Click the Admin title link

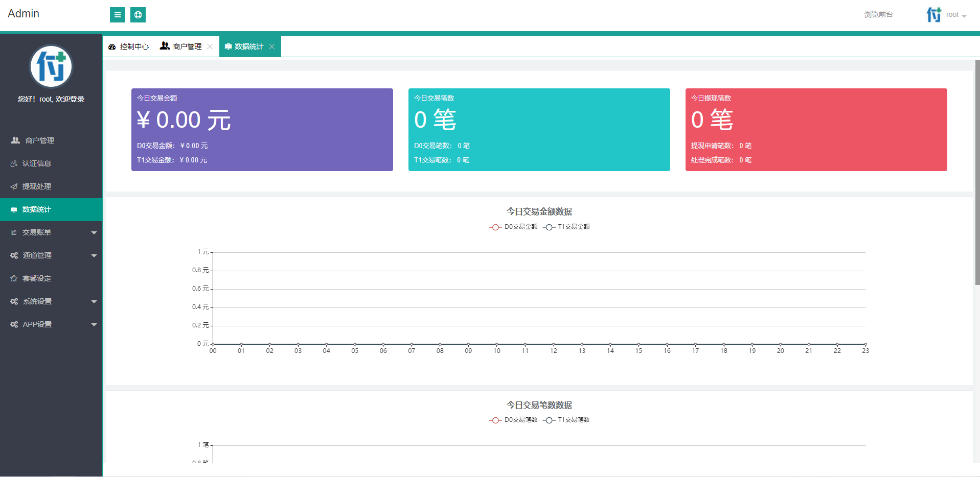[x=24, y=14]
